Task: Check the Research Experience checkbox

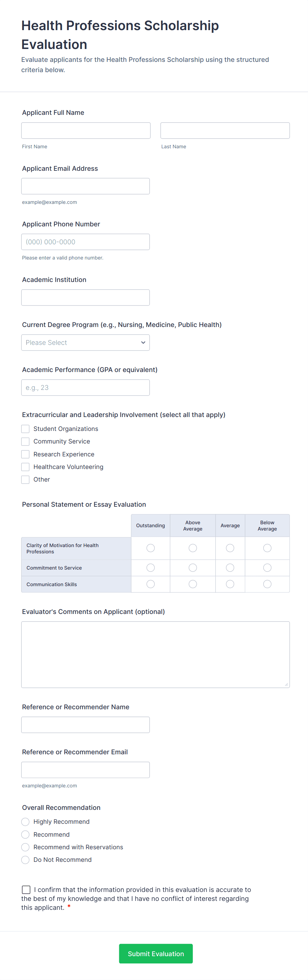Action: point(26,454)
